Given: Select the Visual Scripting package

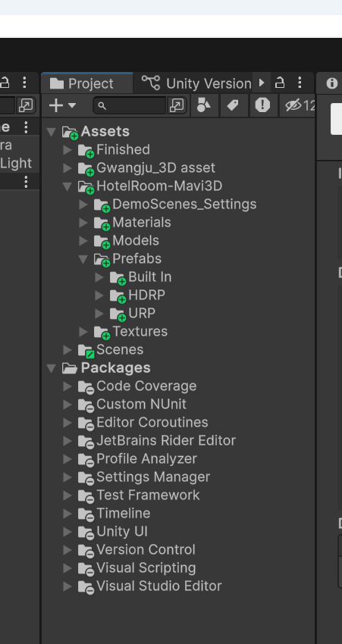Looking at the screenshot, I should (146, 568).
